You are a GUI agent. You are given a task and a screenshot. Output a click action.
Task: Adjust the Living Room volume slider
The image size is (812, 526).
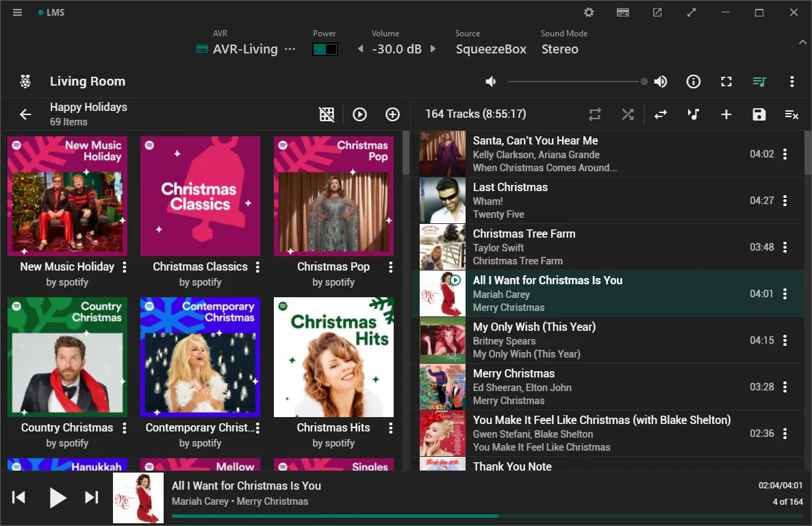click(577, 82)
